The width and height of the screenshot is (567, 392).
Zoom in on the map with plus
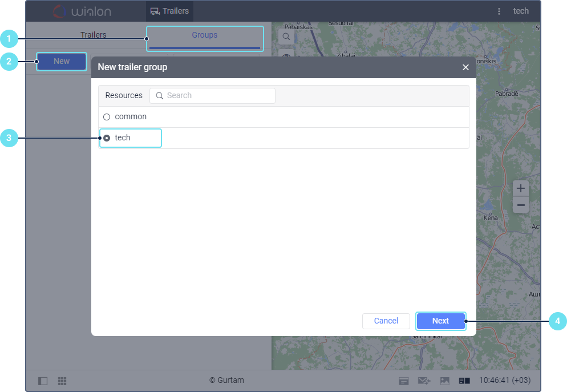pos(520,188)
